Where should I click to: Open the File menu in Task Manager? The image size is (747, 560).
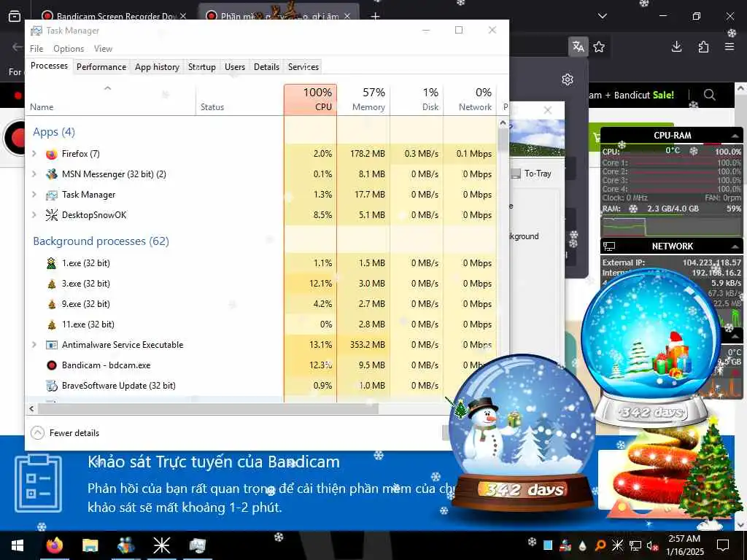(x=36, y=49)
